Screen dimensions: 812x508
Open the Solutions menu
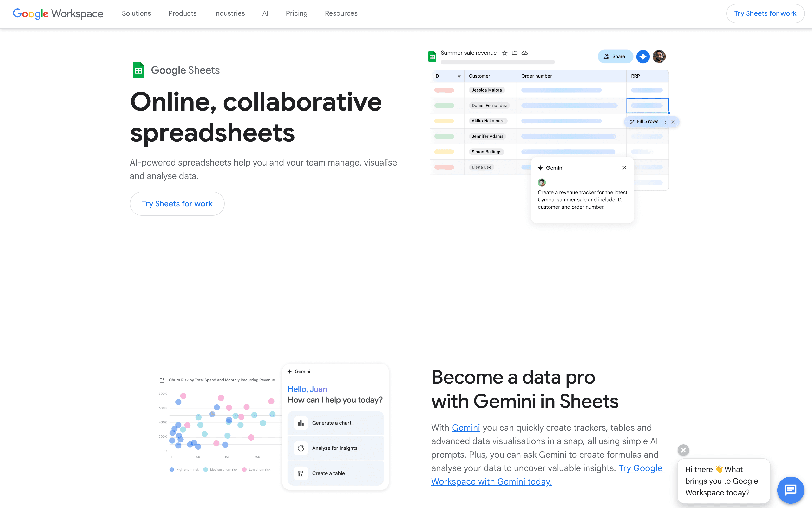pyautogui.click(x=136, y=13)
